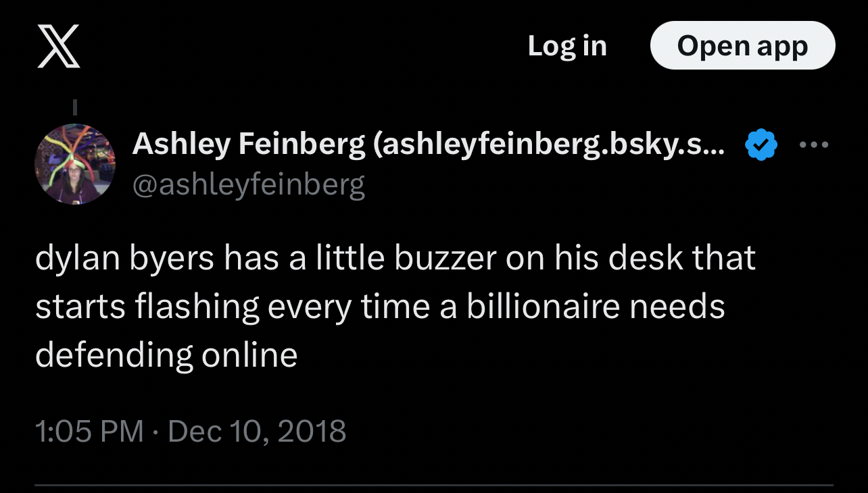Screen dimensions: 868x493
Task: Tap the Open app button
Action: 742,46
